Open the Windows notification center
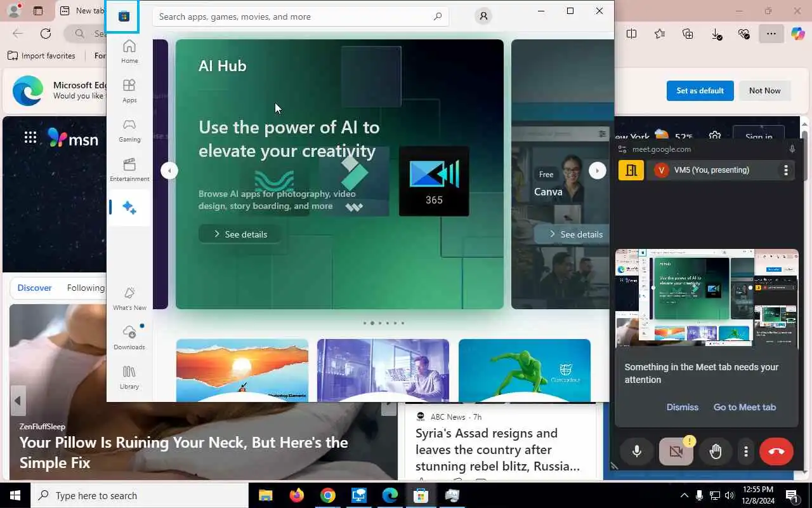 point(792,495)
